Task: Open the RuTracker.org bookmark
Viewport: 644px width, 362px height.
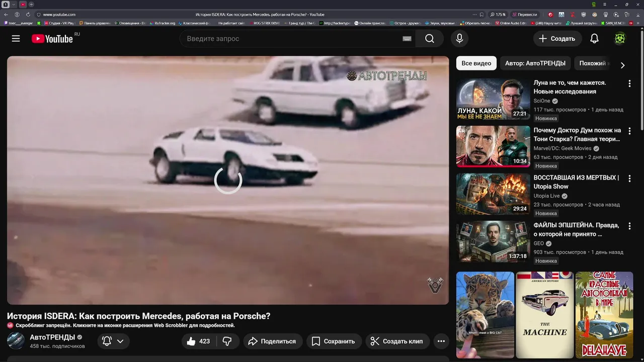Action: [x=163, y=23]
